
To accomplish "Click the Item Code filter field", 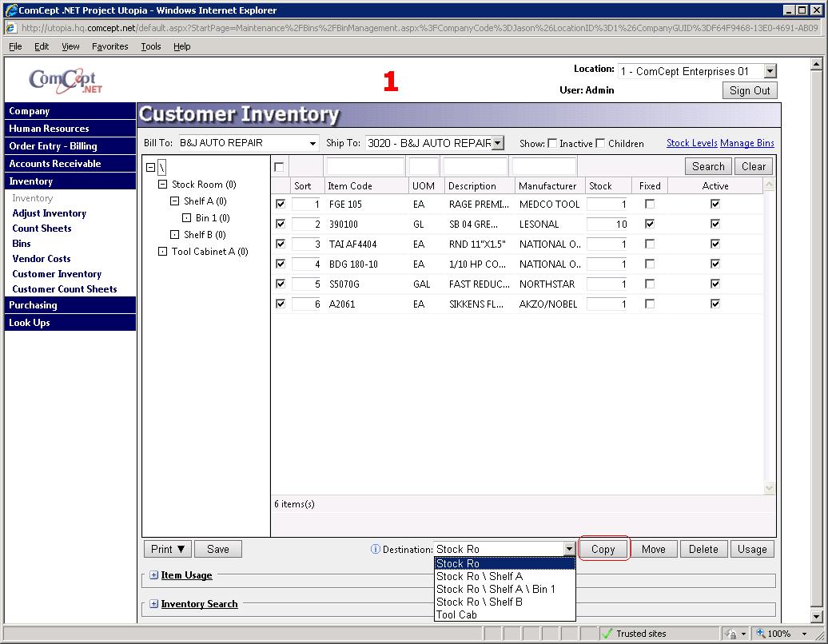I will [365, 166].
